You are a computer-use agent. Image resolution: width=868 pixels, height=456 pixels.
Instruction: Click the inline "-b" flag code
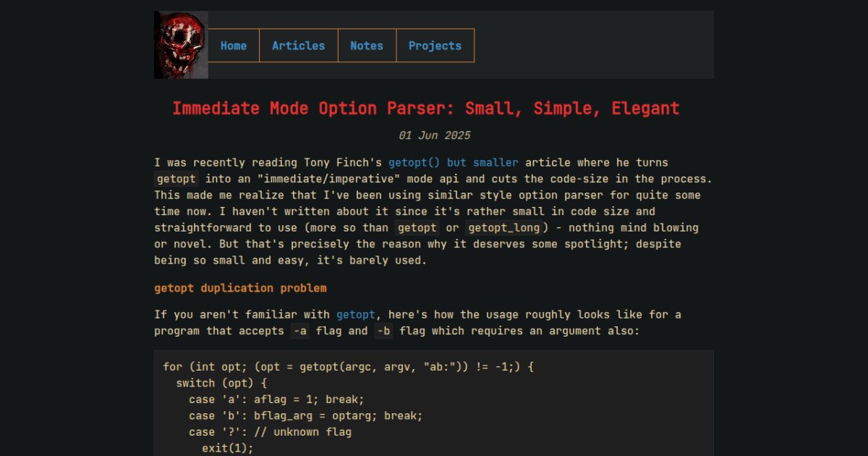point(383,332)
